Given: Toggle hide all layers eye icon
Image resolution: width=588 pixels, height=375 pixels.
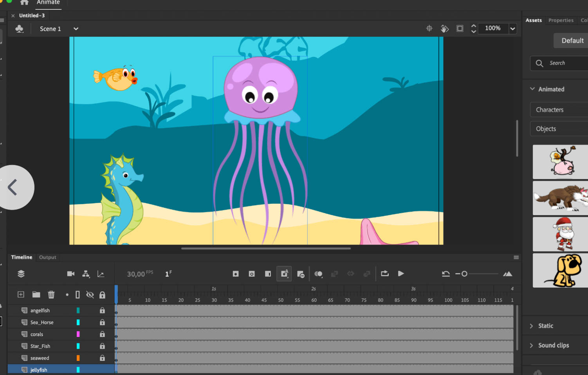Looking at the screenshot, I should [x=90, y=295].
